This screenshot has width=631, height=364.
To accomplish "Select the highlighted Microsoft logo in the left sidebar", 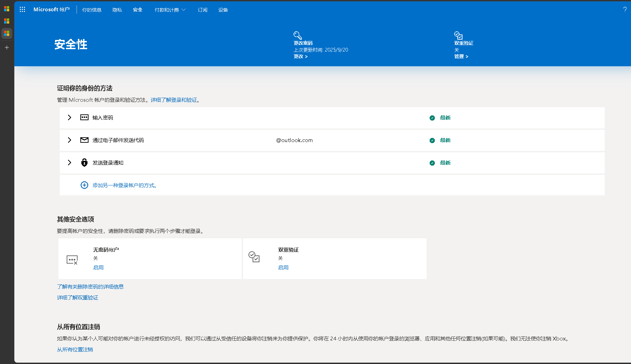I will (7, 33).
